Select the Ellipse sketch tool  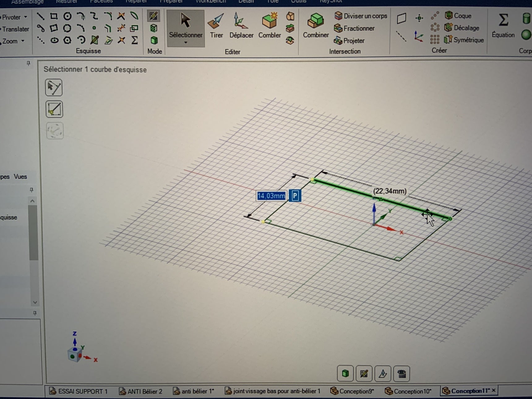54,41
